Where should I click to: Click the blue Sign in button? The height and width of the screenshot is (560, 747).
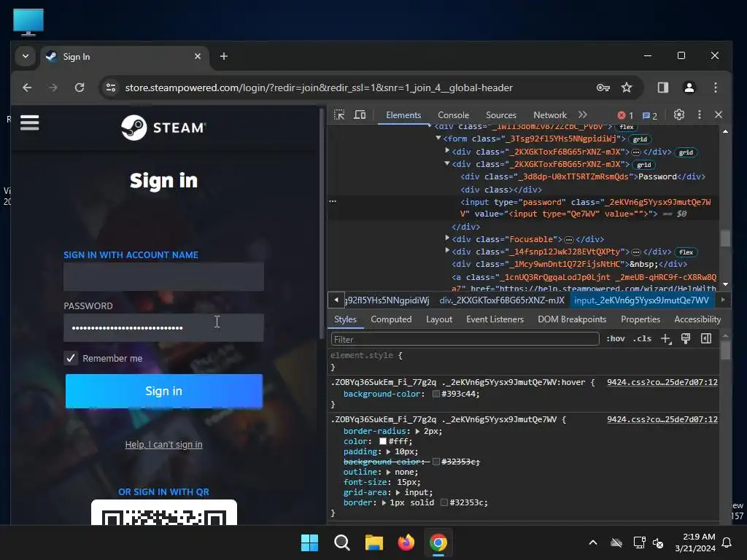click(164, 391)
